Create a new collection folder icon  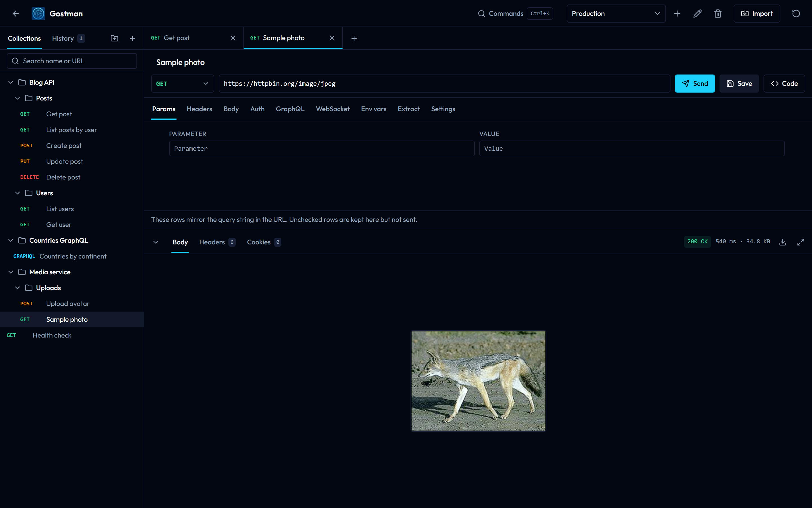click(114, 38)
